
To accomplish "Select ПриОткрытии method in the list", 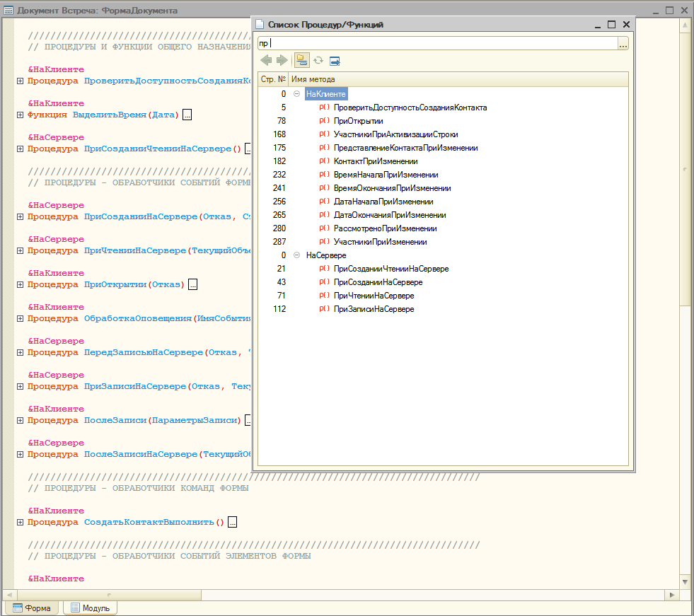I will pyautogui.click(x=358, y=121).
